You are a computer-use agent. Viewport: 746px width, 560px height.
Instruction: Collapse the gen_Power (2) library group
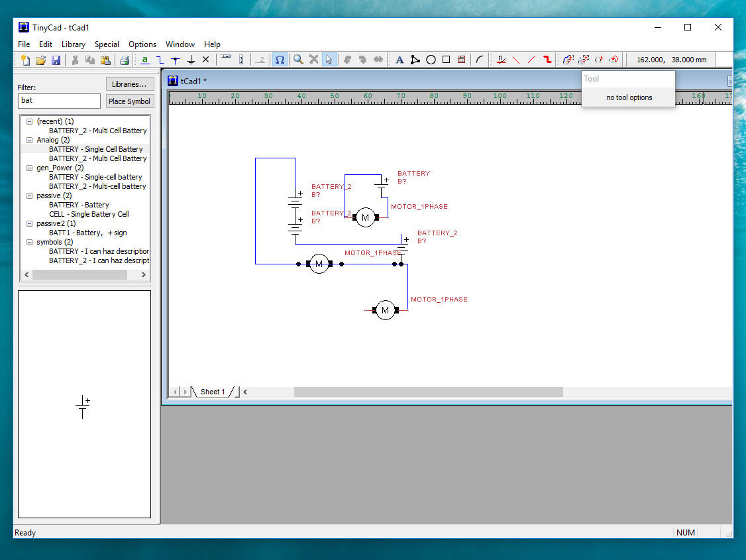(30, 168)
